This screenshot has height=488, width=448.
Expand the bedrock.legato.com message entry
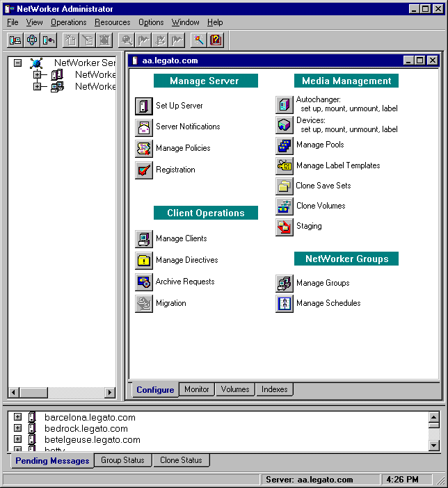tap(18, 429)
